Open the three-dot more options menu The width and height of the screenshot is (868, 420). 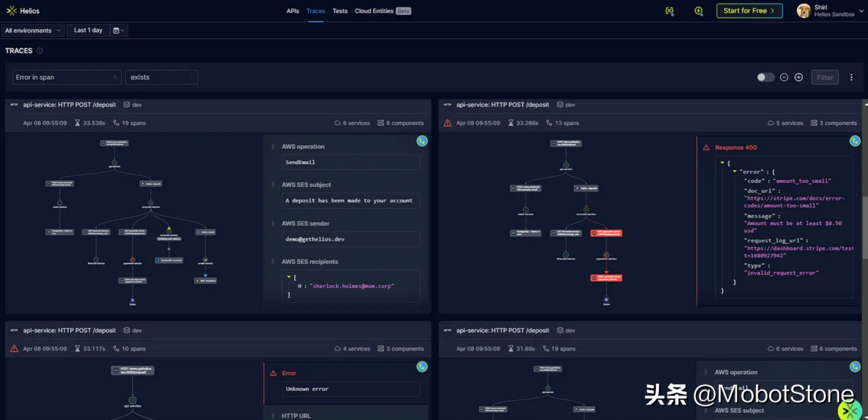point(851,77)
